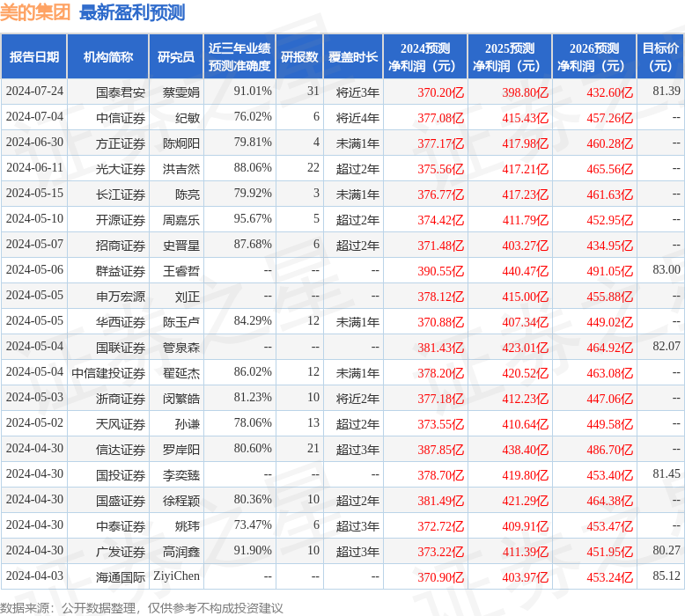This screenshot has width=685, height=616.
Task: Select the 目标价 column header
Action: 660,56
